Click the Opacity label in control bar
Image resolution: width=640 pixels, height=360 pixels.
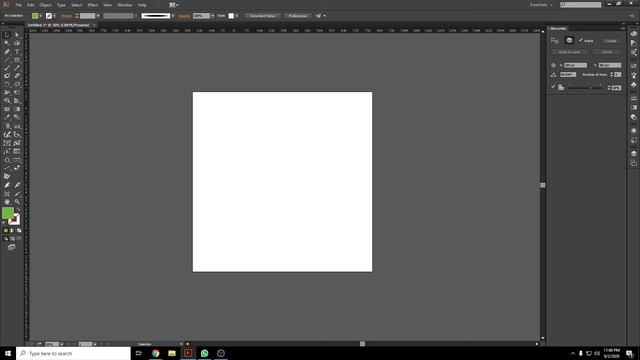pyautogui.click(x=184, y=16)
